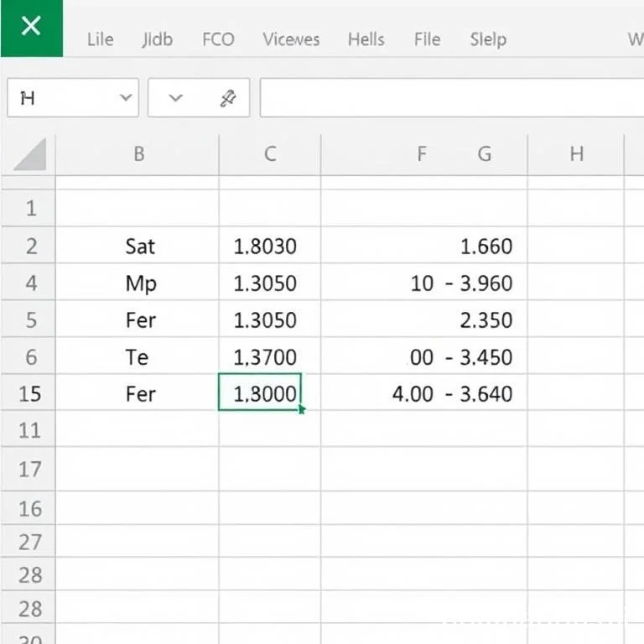Switch to the FCO tab
Viewport: 644px width, 644px height.
(x=218, y=39)
